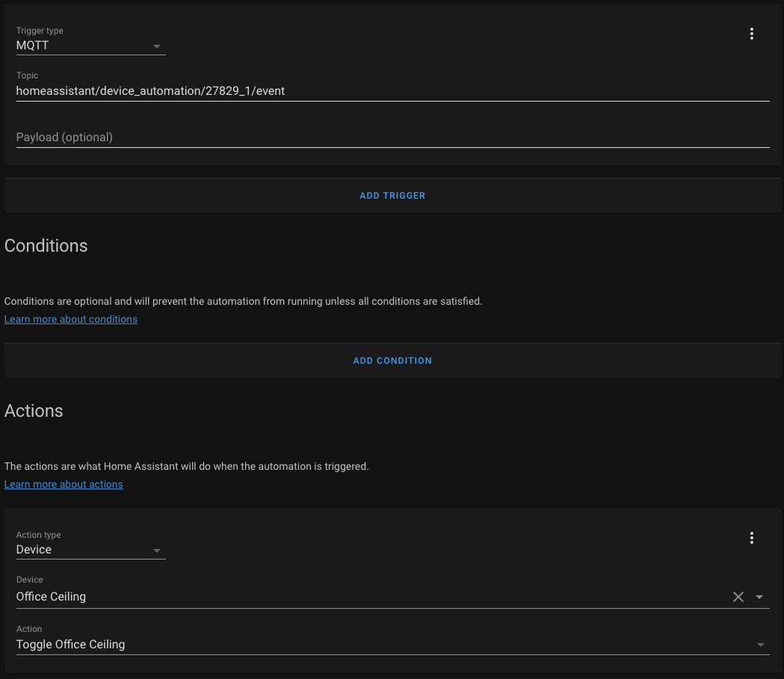The height and width of the screenshot is (679, 784).
Task: Open the Trigger type dropdown showing MQTT
Action: coord(82,46)
